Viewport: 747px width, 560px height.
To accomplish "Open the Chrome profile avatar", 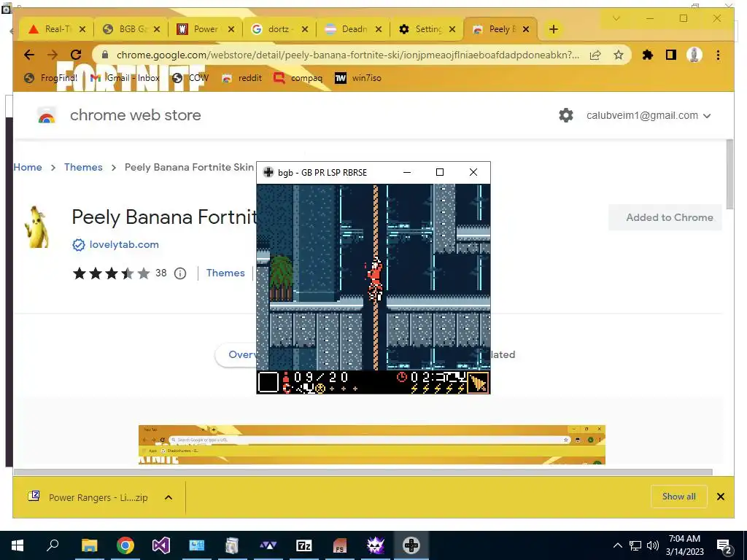I will (694, 55).
